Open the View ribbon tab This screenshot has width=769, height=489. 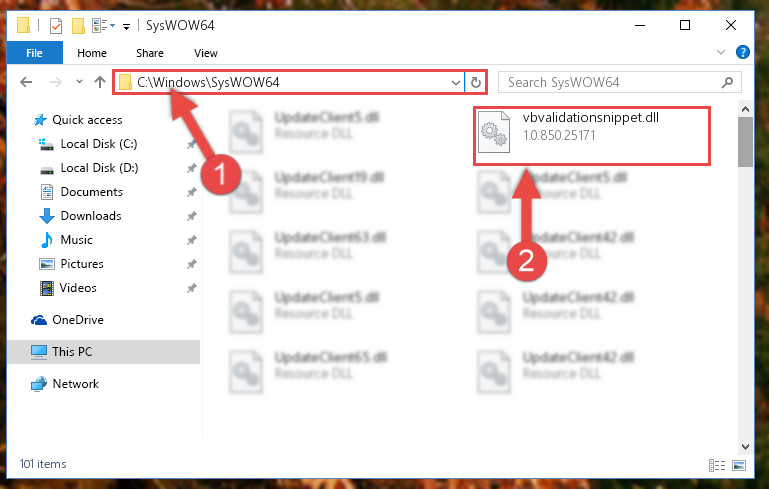[x=205, y=53]
